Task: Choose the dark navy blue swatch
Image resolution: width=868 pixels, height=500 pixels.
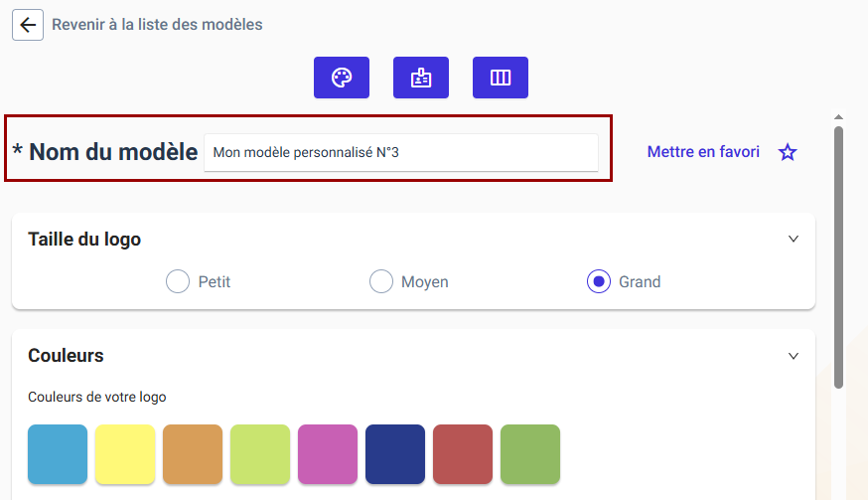Action: pyautogui.click(x=395, y=454)
